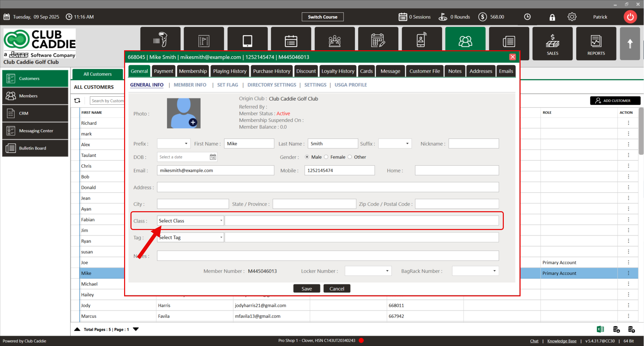Click the Cancel button
The height and width of the screenshot is (346, 644).
[337, 289]
